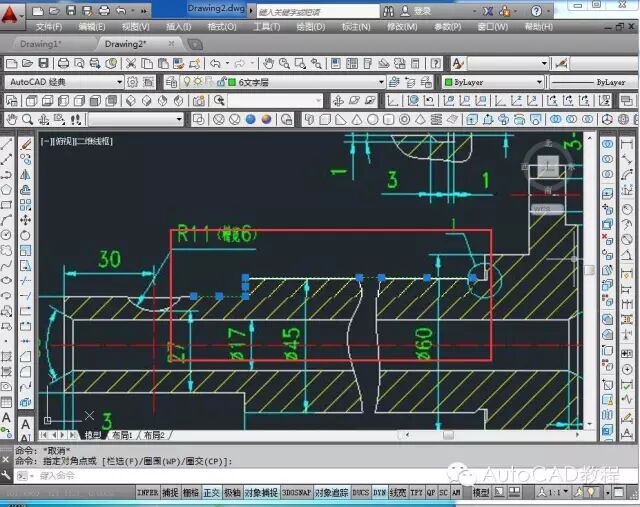
Task: Toggle 极轴 polar tracking in status bar
Action: 232,493
